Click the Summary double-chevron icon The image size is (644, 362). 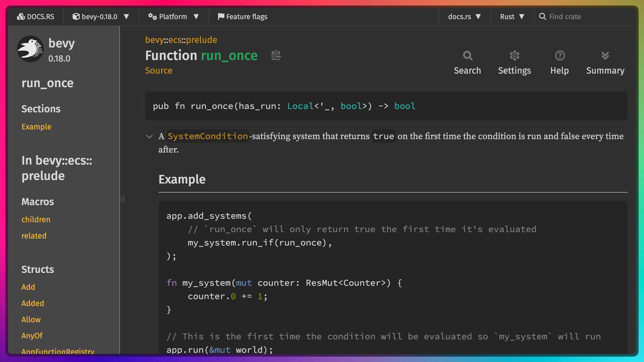(x=605, y=56)
